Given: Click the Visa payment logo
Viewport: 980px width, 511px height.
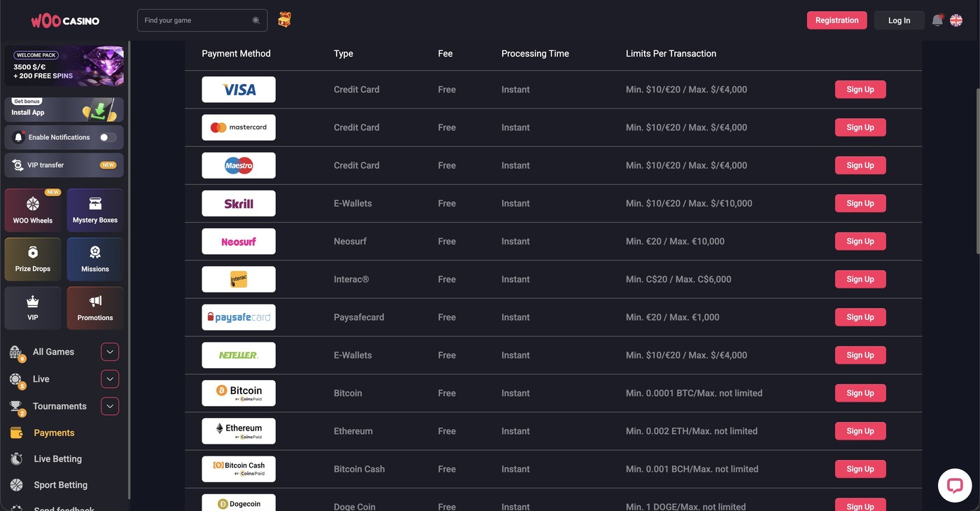Looking at the screenshot, I should point(239,90).
